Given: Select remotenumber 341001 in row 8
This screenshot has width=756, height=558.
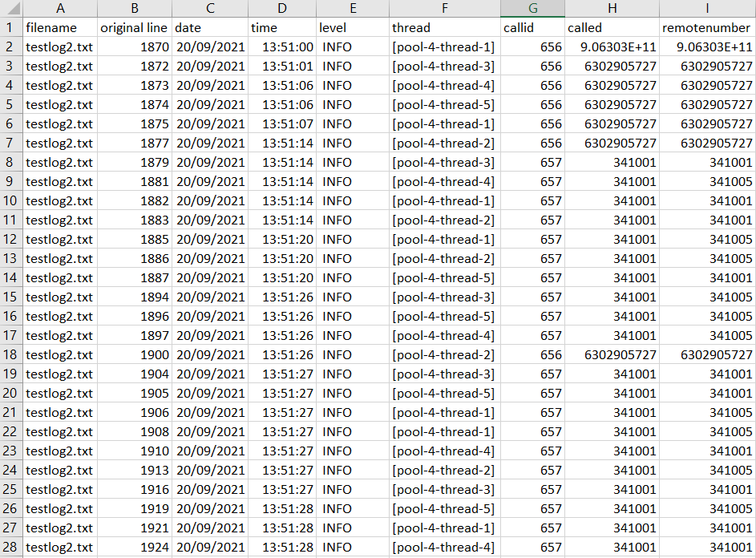Looking at the screenshot, I should 707,162.
